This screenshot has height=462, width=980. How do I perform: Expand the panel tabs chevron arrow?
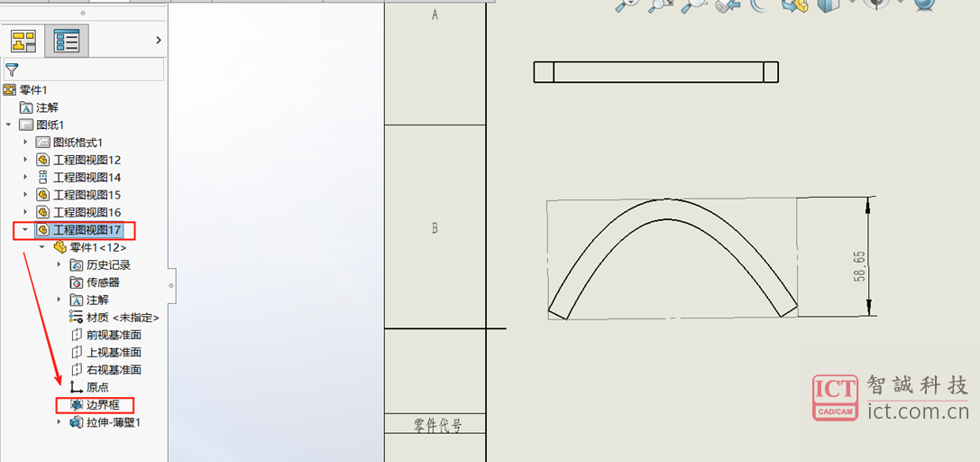coord(159,40)
